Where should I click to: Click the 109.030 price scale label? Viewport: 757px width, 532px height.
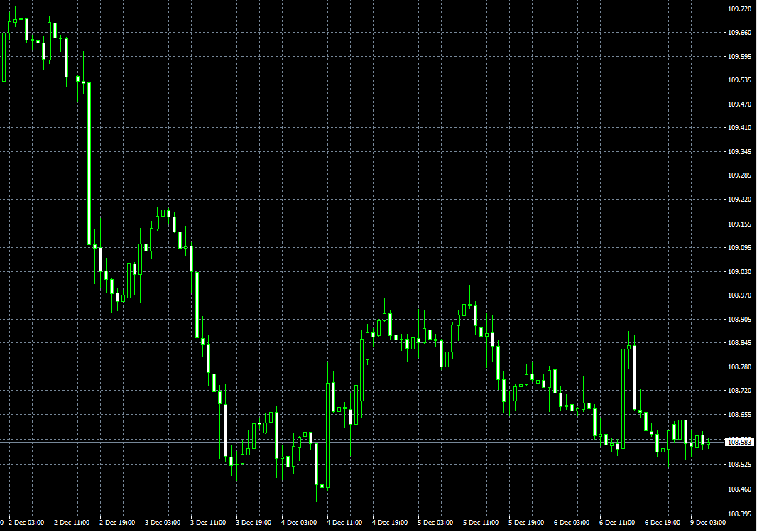tap(740, 271)
